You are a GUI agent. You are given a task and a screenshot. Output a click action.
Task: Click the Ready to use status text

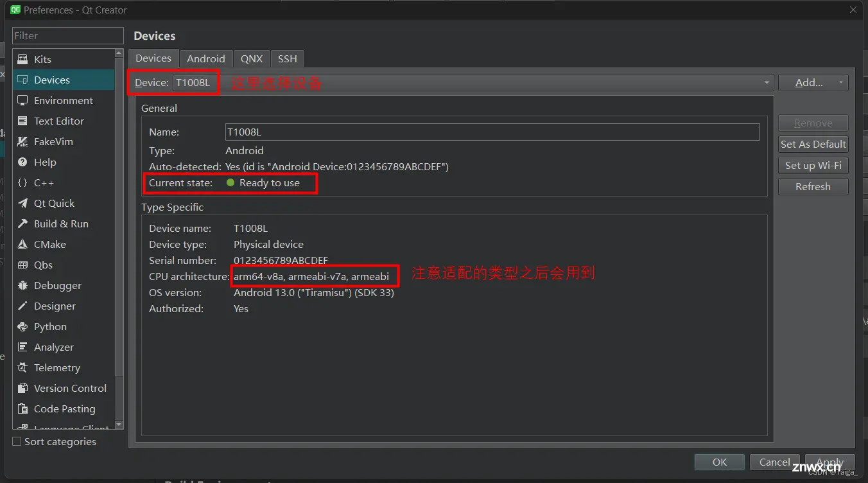point(269,183)
